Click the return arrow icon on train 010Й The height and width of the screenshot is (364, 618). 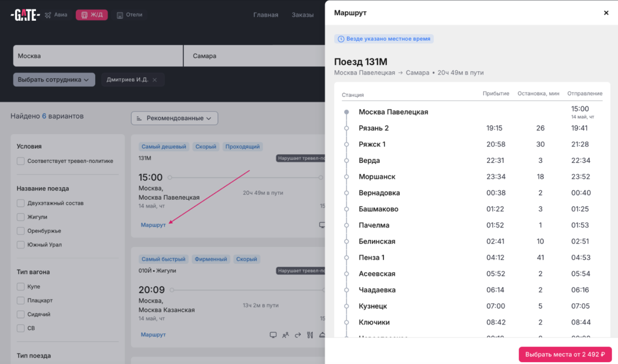(298, 335)
